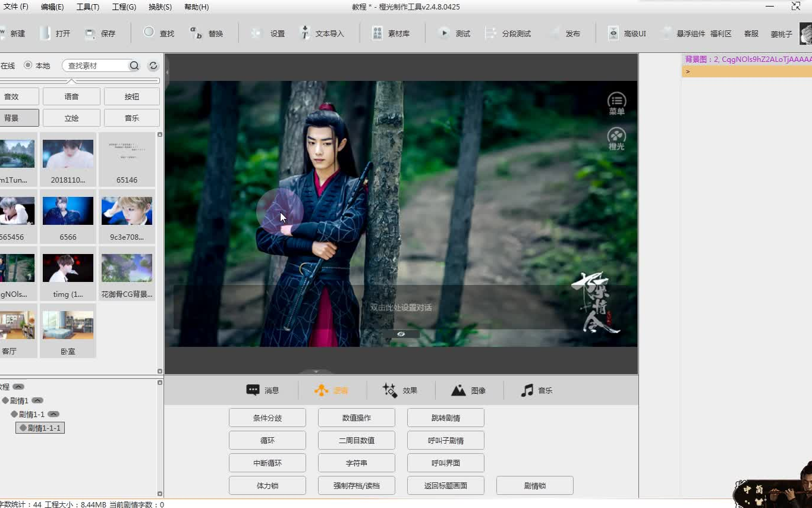Select 按钮 button asset category
Viewport: 812px width, 508px height.
[x=132, y=96]
